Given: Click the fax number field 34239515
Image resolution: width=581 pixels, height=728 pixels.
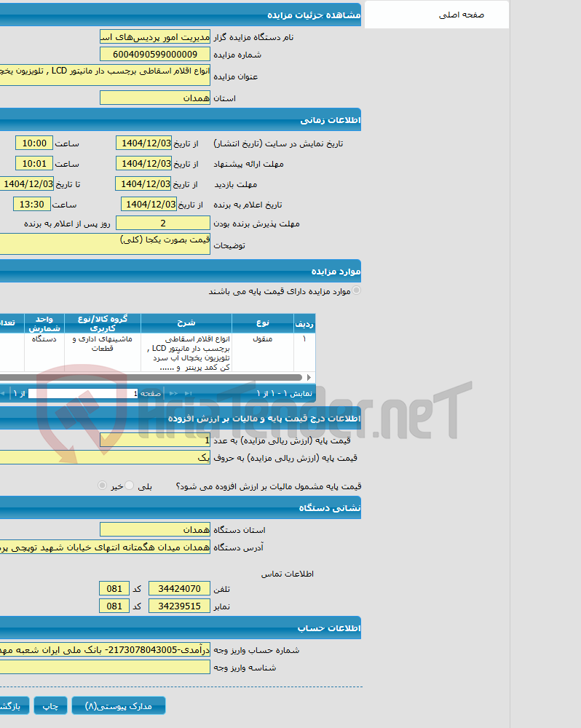Looking at the screenshot, I should coord(179,606).
